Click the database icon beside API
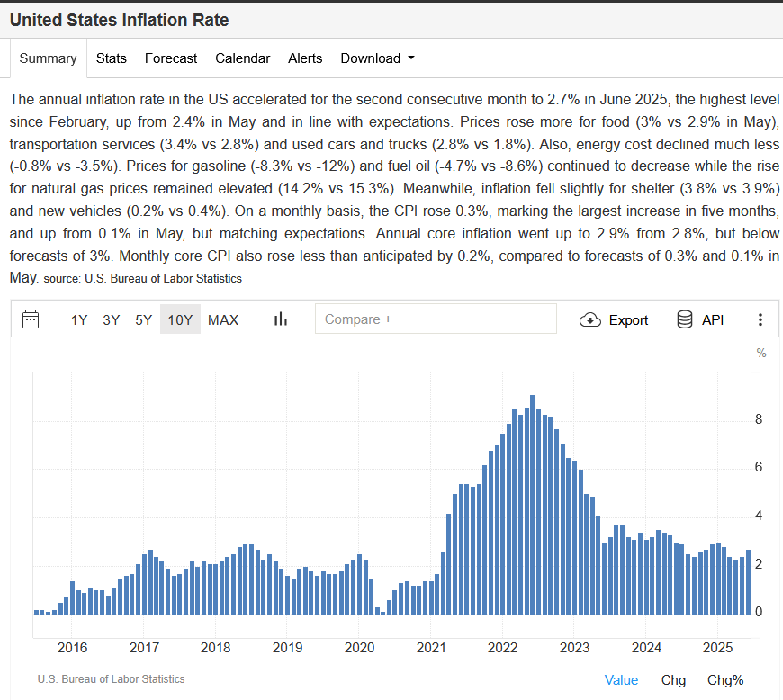The width and height of the screenshot is (783, 700). [685, 319]
